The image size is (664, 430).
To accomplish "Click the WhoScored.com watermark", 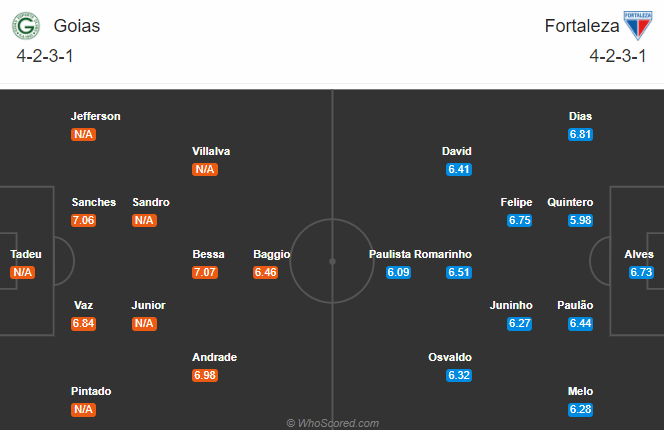I will pyautogui.click(x=331, y=423).
